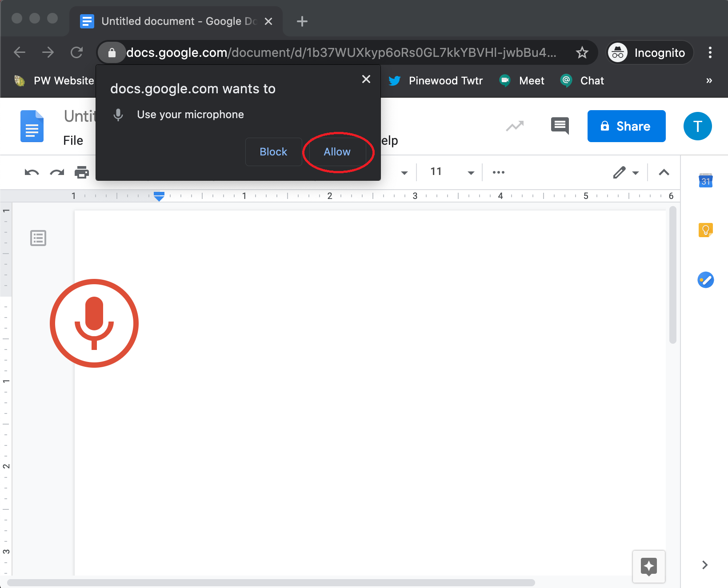728x588 pixels.
Task: Open comment history icon
Action: pyautogui.click(x=560, y=126)
